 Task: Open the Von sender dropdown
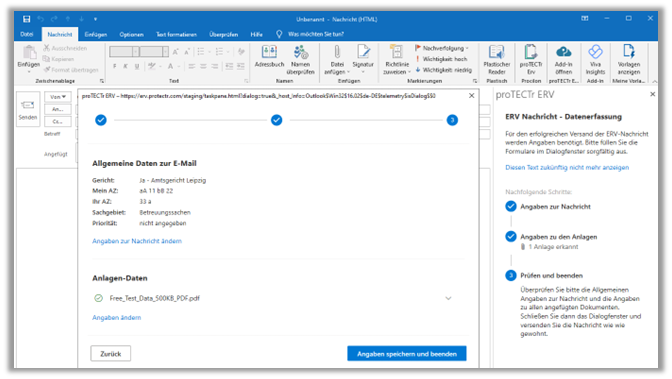pyautogui.click(x=57, y=97)
